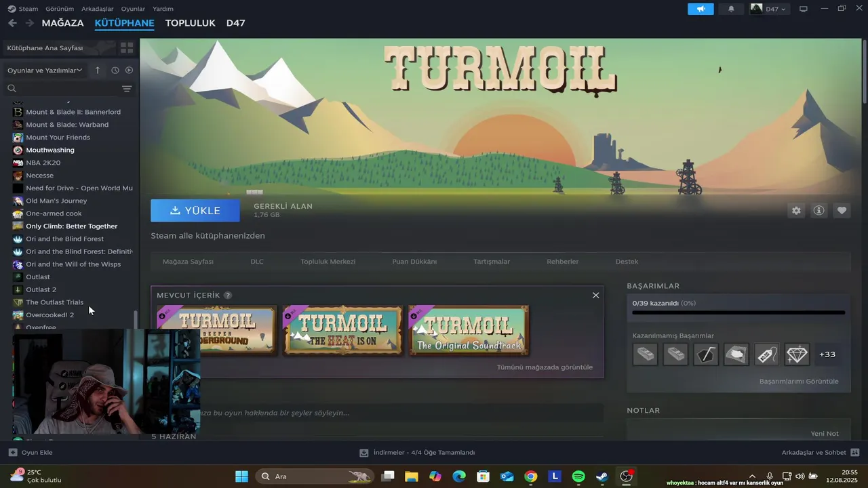Open the D47 profile tab
Screen dimensions: 868x488
235,23
